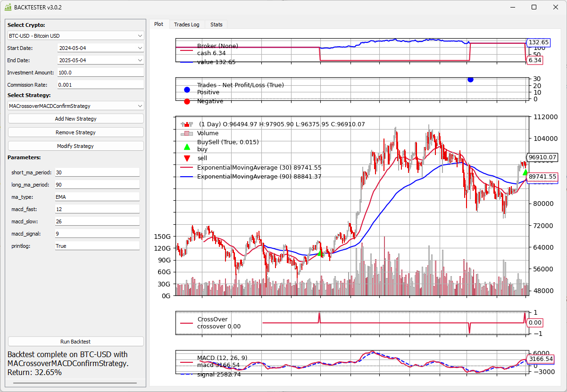Click the BACKTESTER app icon in title bar
The width and height of the screenshot is (567, 392).
pos(8,7)
